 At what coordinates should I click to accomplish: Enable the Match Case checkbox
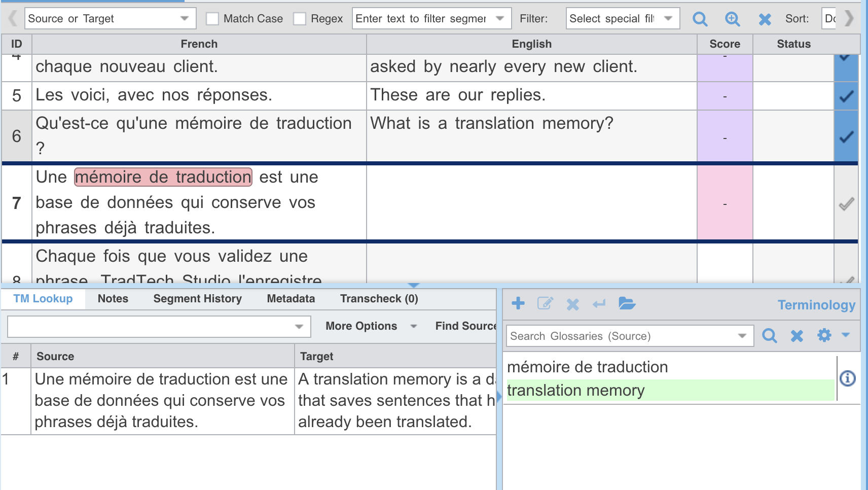click(x=212, y=19)
